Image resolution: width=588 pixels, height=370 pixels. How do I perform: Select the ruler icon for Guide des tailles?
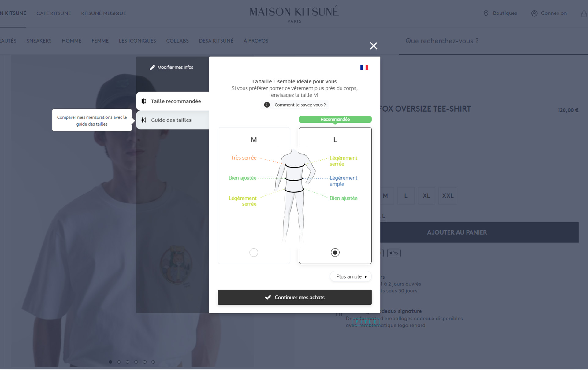pos(143,120)
